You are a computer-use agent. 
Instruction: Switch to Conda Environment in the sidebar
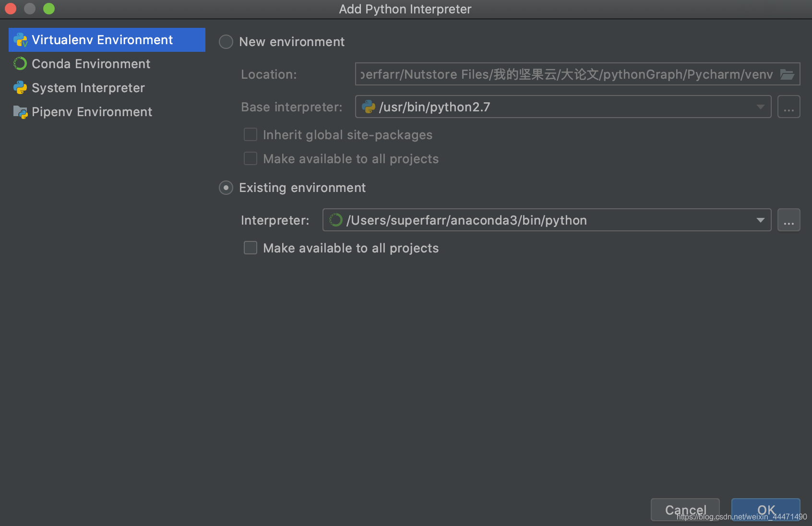(x=91, y=64)
